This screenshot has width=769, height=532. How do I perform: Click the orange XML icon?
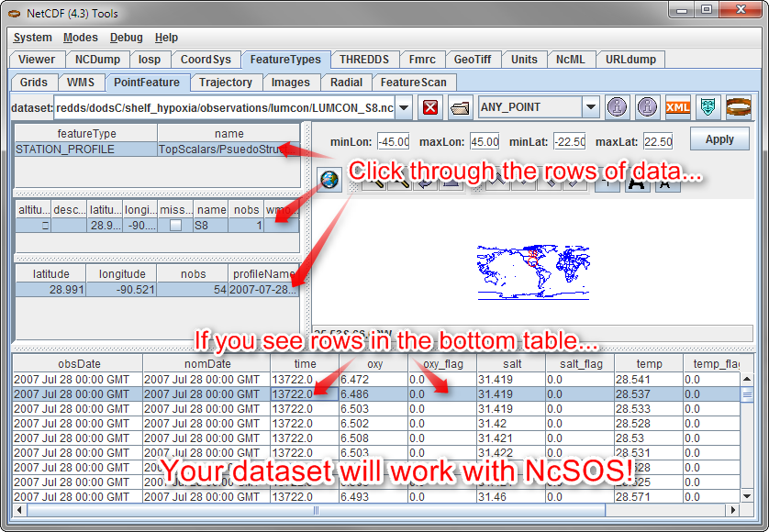tap(678, 107)
